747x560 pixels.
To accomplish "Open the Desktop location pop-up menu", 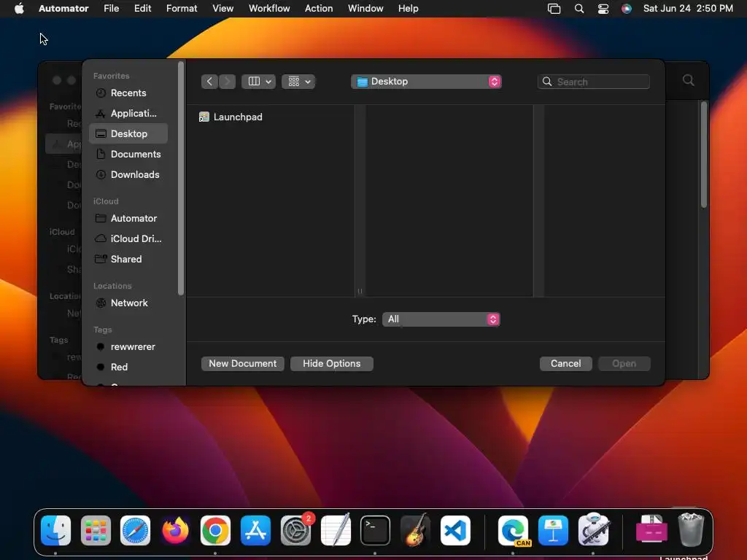I will (426, 82).
